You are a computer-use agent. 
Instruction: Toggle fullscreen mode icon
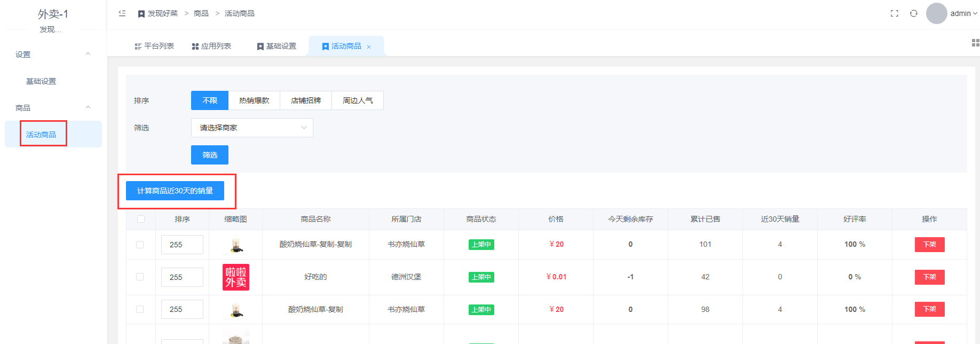pyautogui.click(x=895, y=13)
